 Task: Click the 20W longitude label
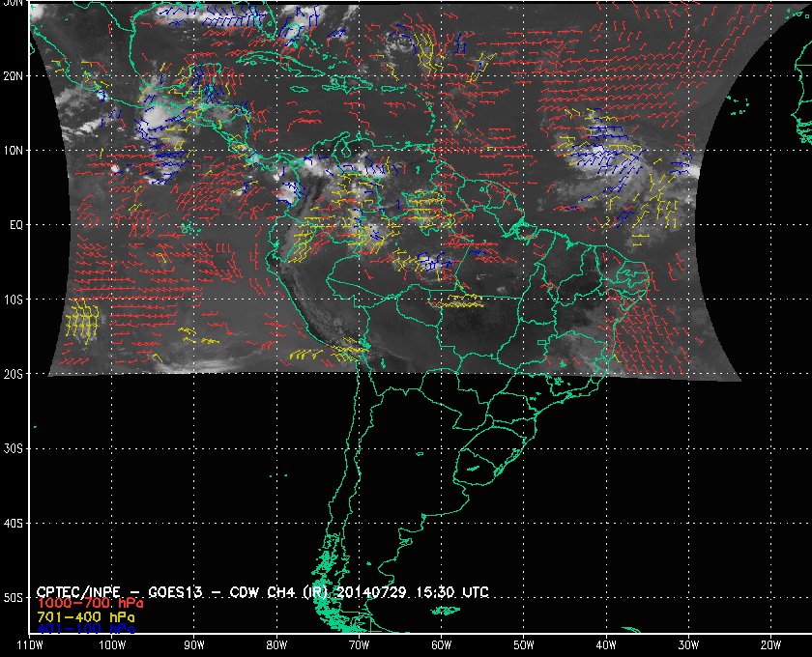[770, 645]
